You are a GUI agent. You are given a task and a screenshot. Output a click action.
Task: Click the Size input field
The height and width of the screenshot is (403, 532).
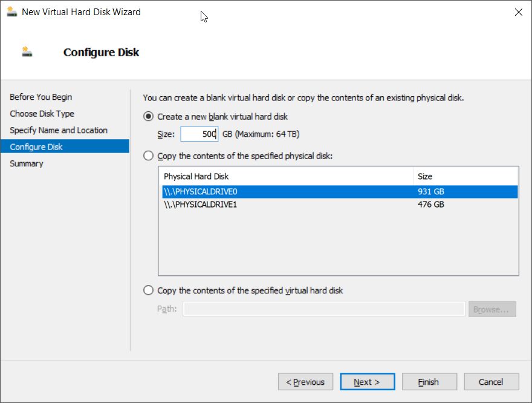click(x=199, y=134)
